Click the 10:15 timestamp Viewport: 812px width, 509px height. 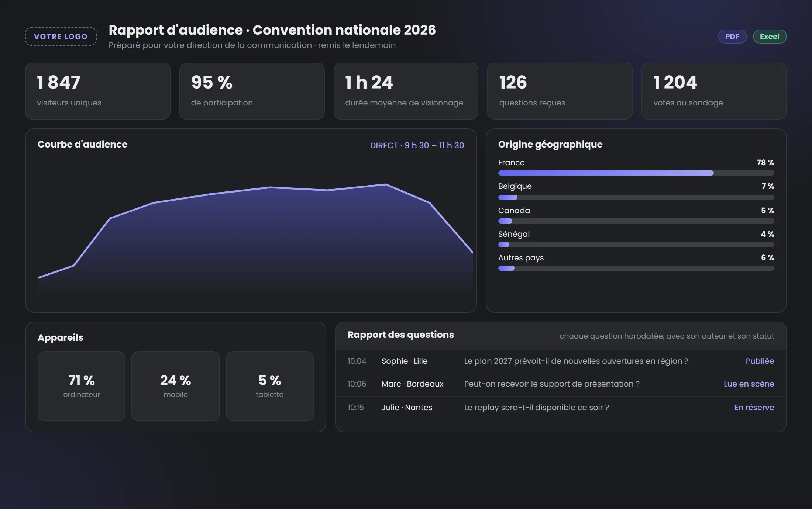pos(355,408)
